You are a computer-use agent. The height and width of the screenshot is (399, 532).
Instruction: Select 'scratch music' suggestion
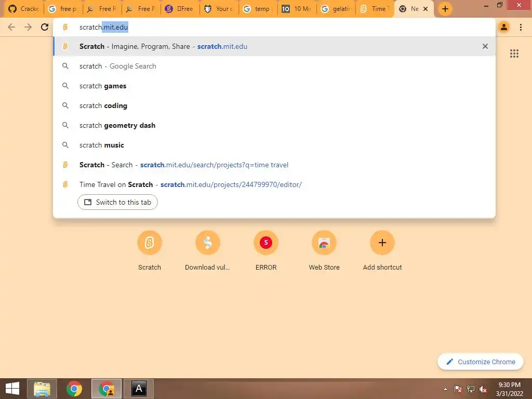pos(274,145)
